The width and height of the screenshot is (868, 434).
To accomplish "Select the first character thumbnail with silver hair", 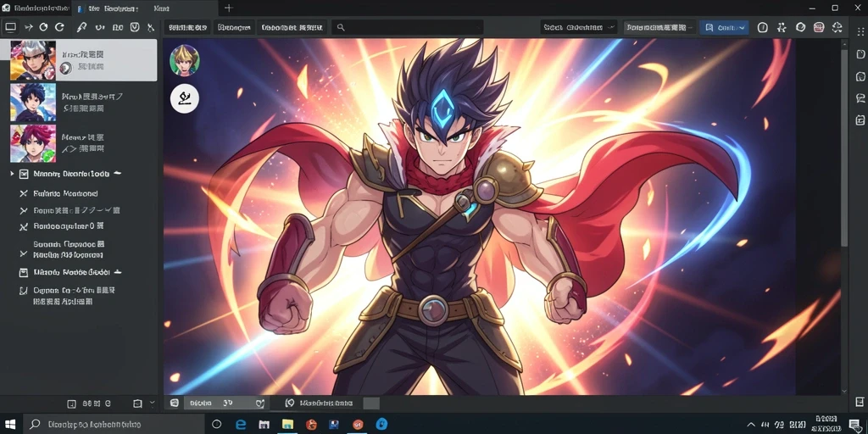I will (33, 60).
